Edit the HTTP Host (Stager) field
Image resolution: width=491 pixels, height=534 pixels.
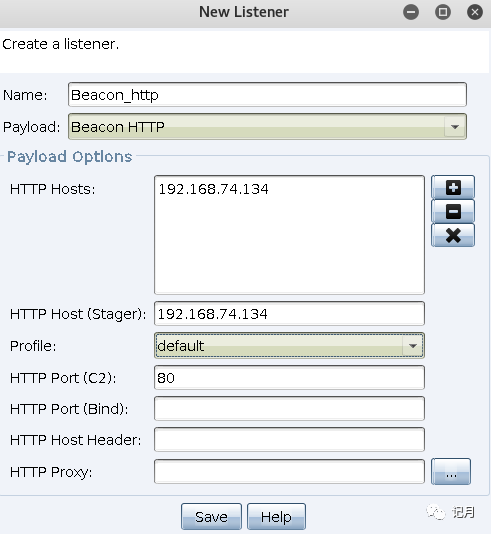[x=289, y=314]
